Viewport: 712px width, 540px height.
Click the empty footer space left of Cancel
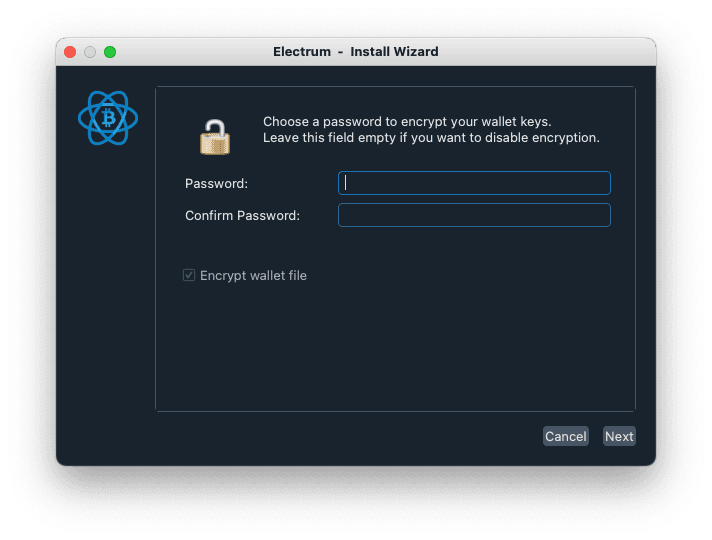coord(340,436)
